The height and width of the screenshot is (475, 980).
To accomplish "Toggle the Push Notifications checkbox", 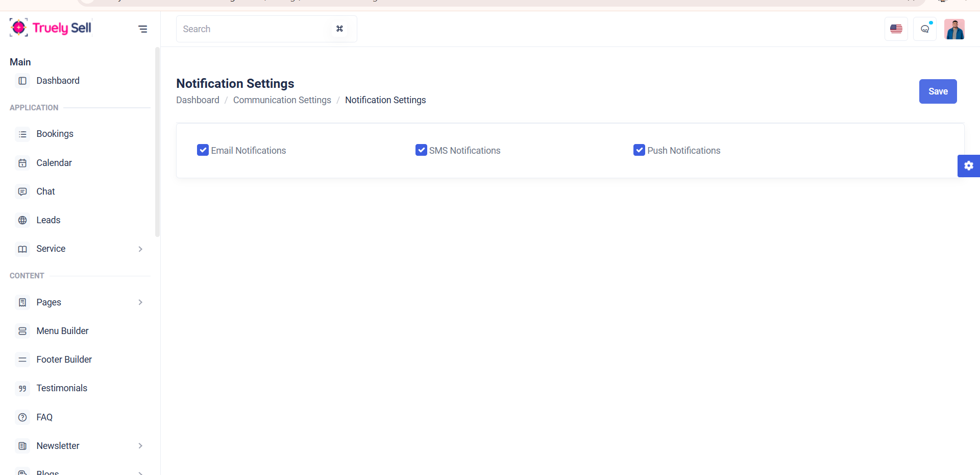I will 639,150.
